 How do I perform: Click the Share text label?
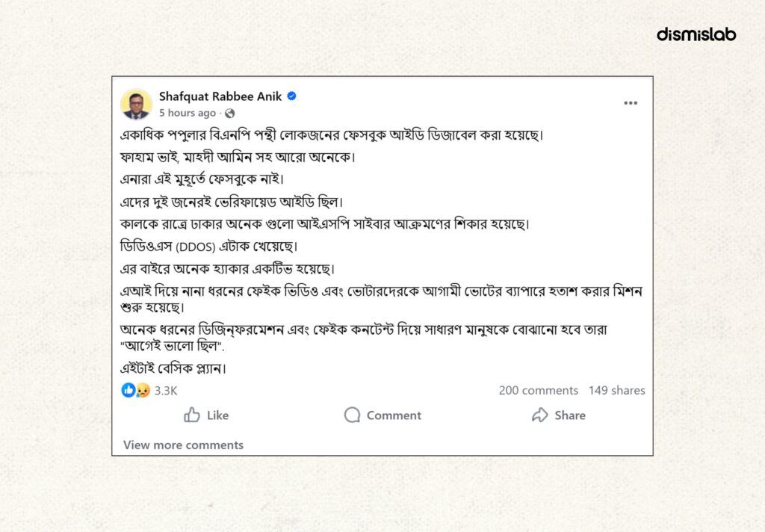[x=570, y=415]
